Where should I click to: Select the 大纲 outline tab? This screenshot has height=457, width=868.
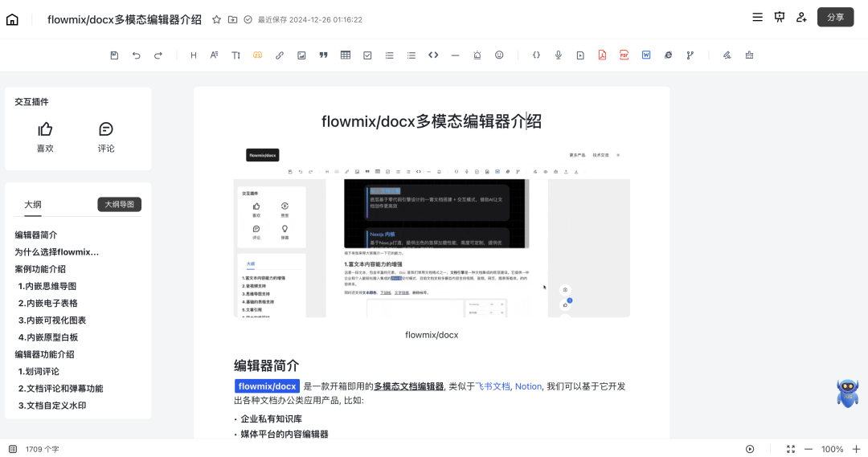33,204
